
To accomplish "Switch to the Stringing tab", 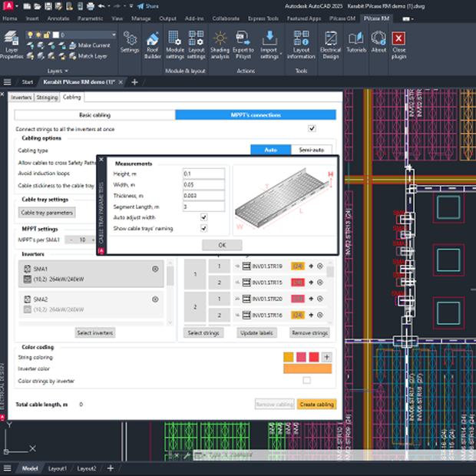I will tap(46, 98).
